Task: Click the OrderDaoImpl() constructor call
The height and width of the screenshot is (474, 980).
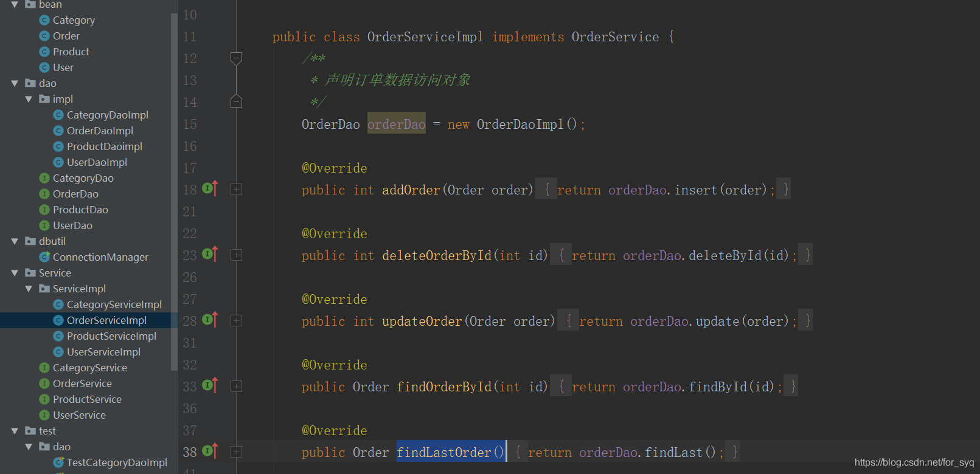Action: (x=527, y=125)
